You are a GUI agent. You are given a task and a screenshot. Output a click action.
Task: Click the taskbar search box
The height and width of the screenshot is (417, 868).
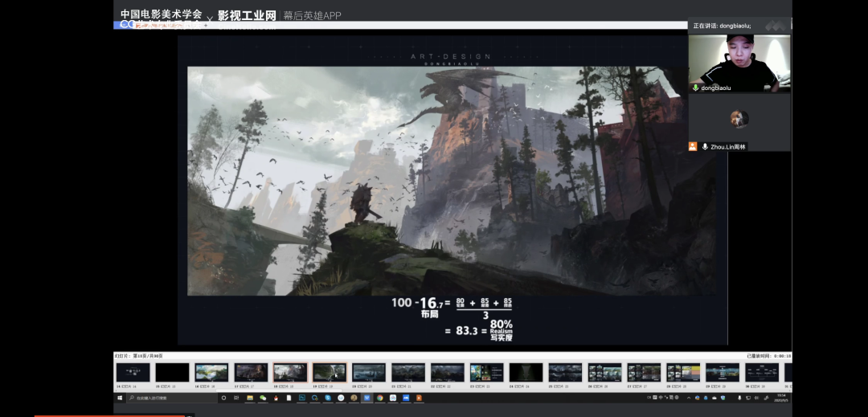172,398
